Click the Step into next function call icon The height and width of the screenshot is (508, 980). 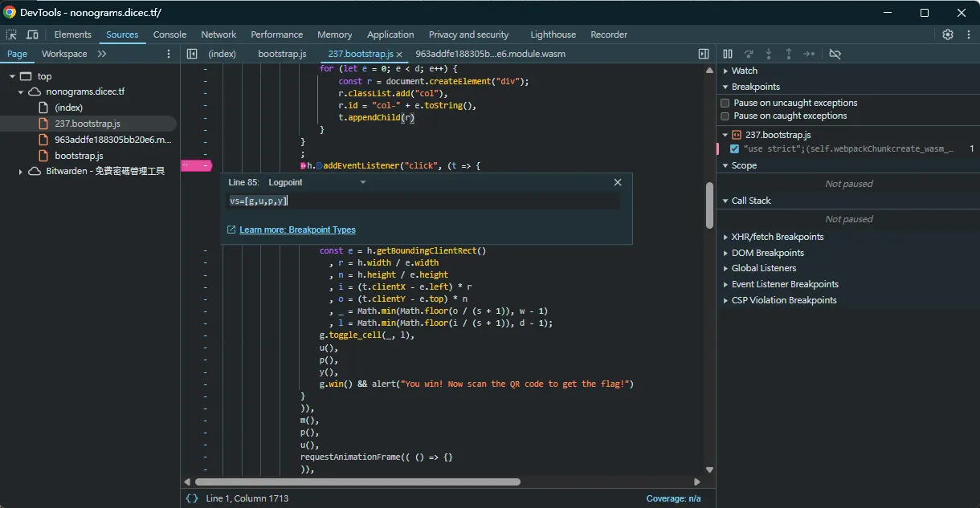click(768, 54)
